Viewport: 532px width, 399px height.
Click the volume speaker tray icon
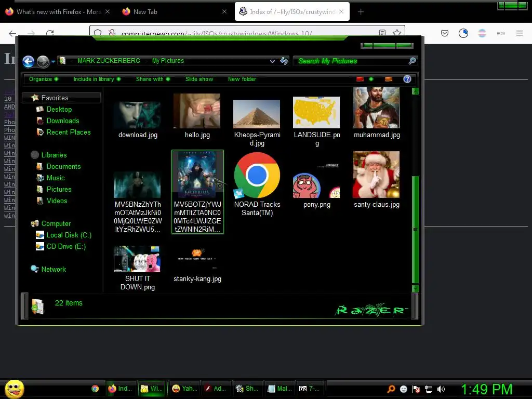coord(441,389)
